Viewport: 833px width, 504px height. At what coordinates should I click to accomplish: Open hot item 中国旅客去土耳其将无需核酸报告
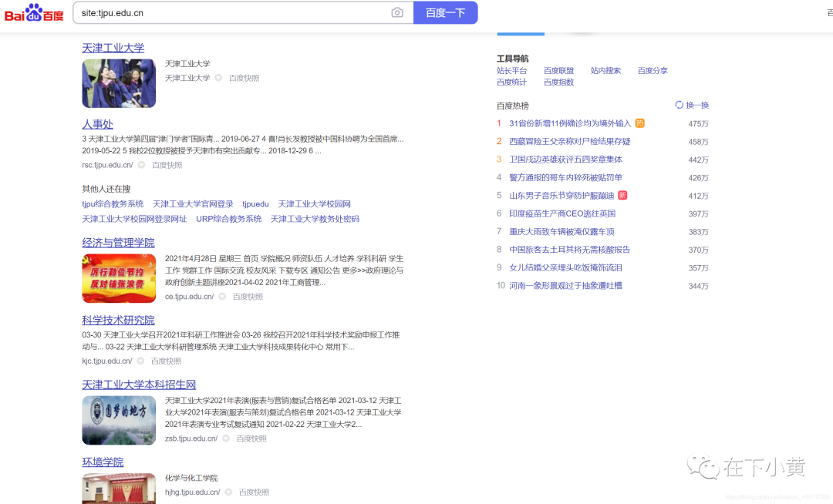coord(569,250)
